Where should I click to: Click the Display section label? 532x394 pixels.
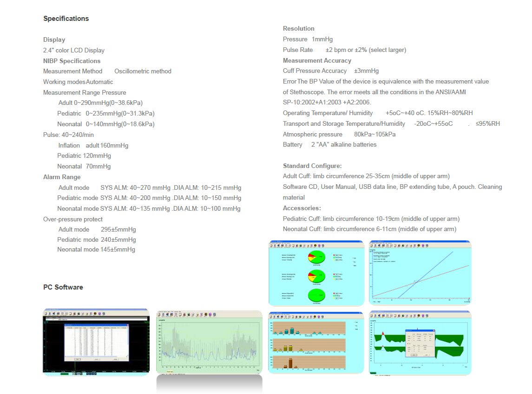point(54,39)
